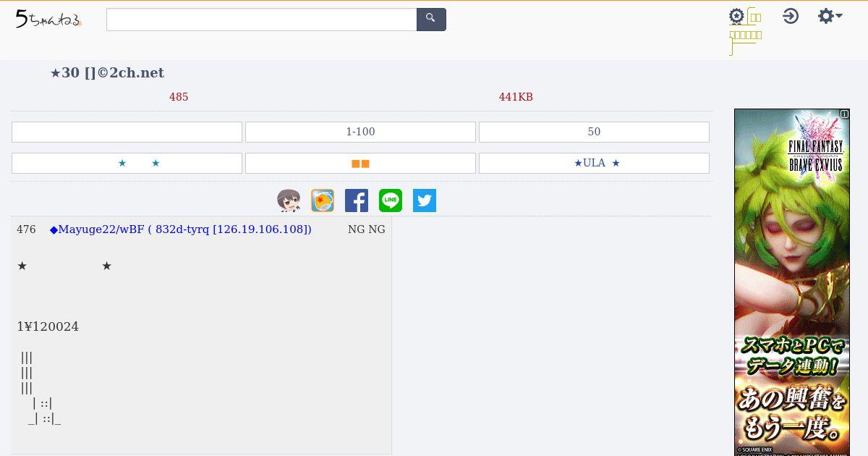
Task: Click the orange star share icon
Action: click(x=323, y=200)
